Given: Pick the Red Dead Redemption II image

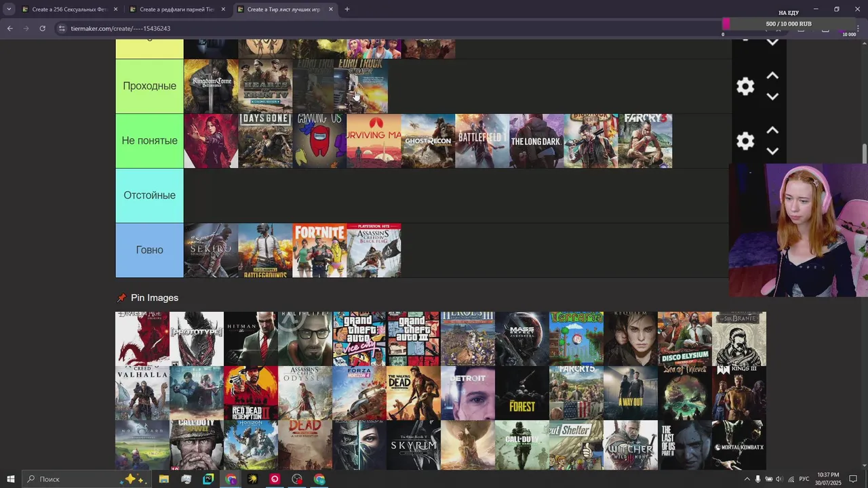Looking at the screenshot, I should coord(251,393).
